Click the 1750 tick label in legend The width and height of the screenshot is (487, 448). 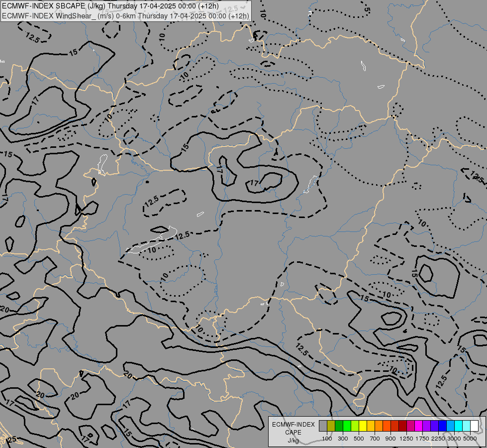[422, 439]
